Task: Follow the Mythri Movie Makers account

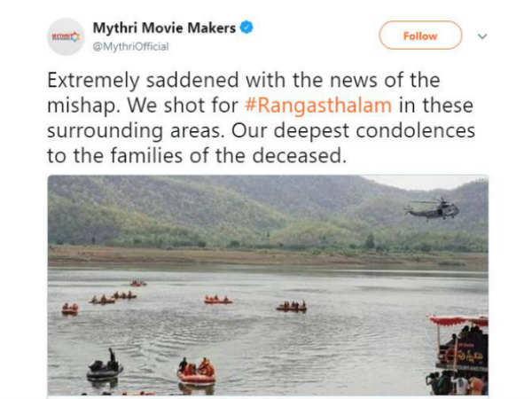Action: coord(420,35)
